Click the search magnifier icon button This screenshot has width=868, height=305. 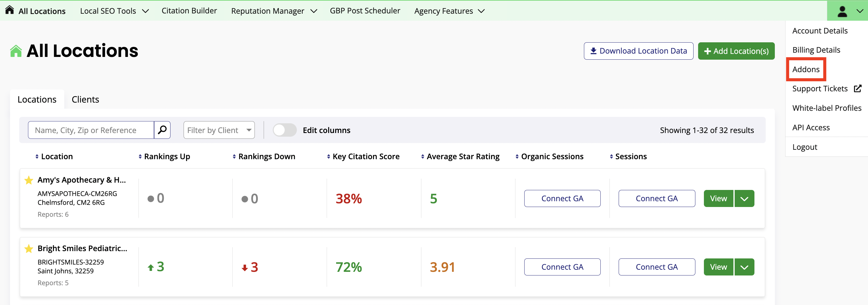tap(162, 130)
